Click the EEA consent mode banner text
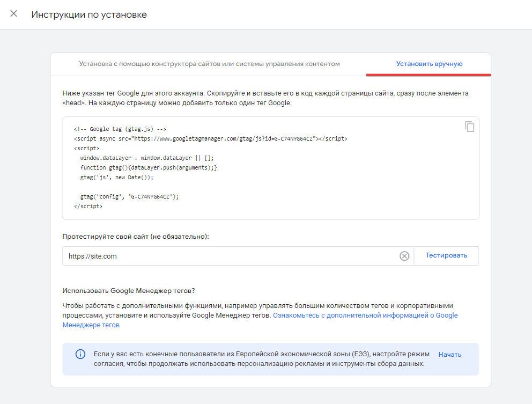Viewport: 532px width, 404px height. tap(262, 359)
